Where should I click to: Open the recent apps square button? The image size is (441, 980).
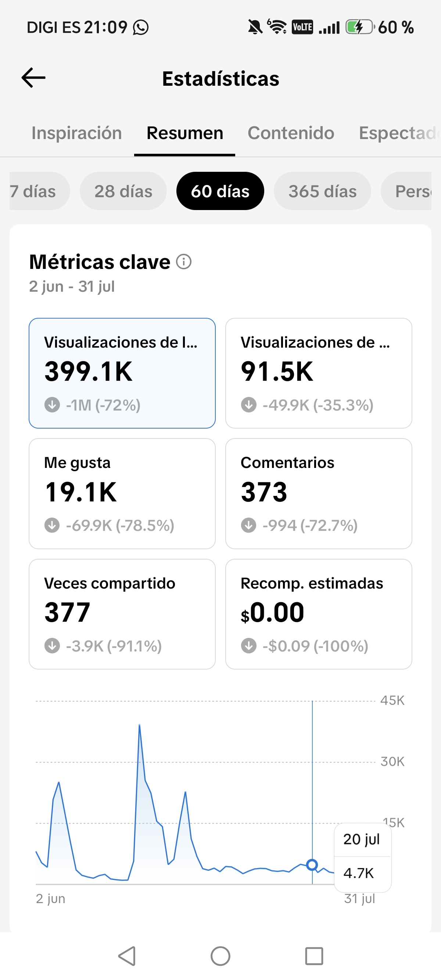314,956
